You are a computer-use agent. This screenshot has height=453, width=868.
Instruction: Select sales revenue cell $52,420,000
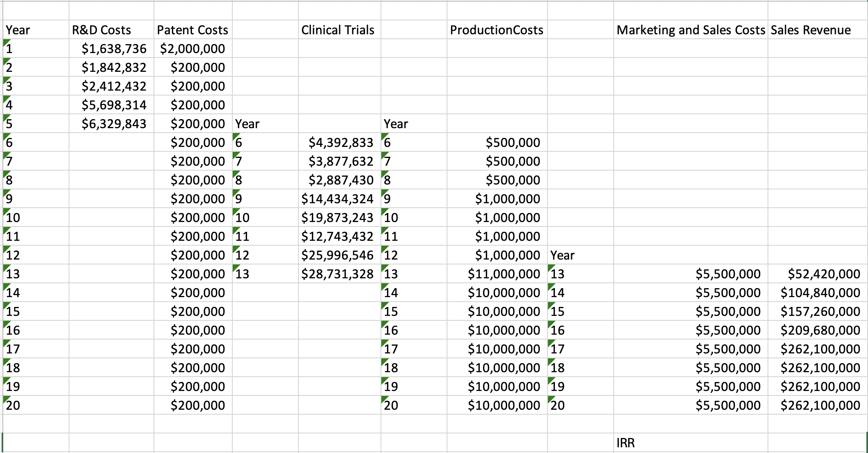pyautogui.click(x=818, y=274)
